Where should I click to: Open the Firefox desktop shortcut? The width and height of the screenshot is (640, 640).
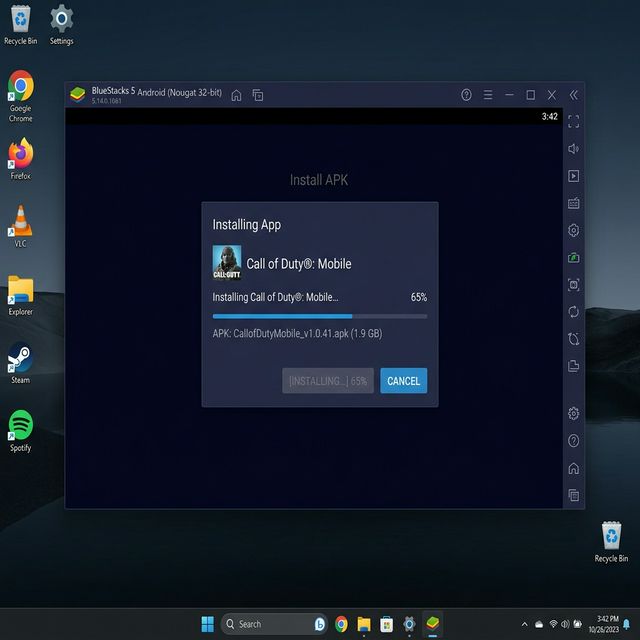click(x=20, y=159)
